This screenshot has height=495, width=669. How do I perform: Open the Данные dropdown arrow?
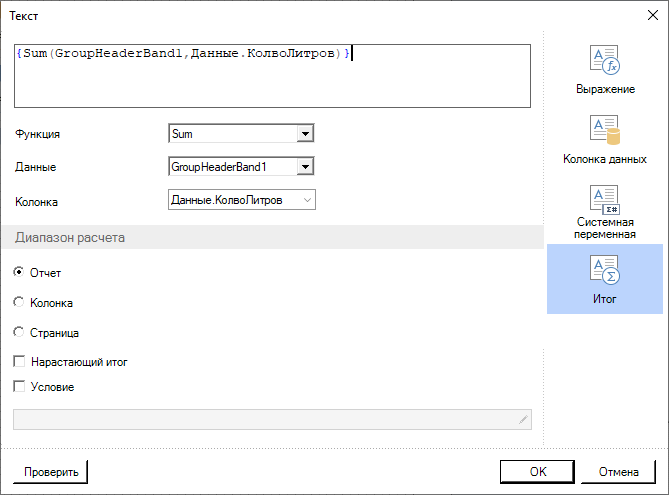click(x=305, y=166)
